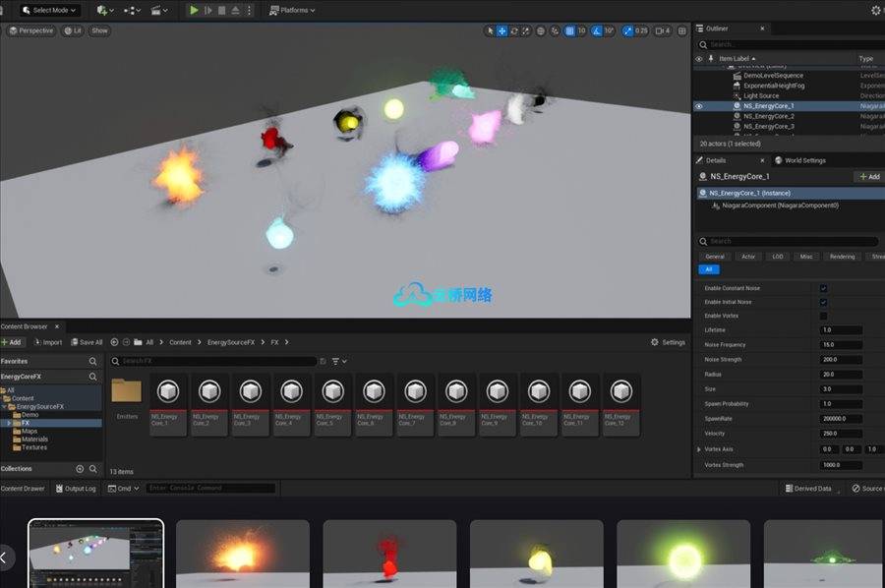Open Content Browser Settings gear
The width and height of the screenshot is (885, 588).
668,342
